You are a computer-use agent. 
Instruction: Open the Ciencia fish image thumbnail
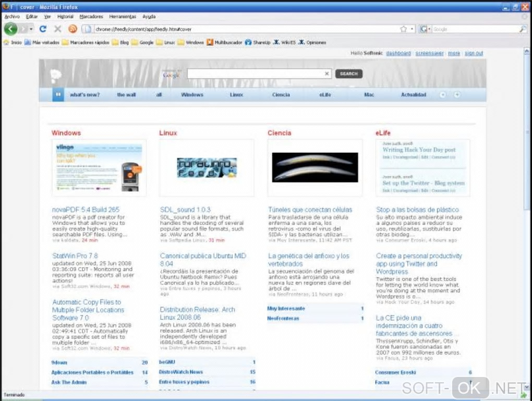tap(315, 168)
